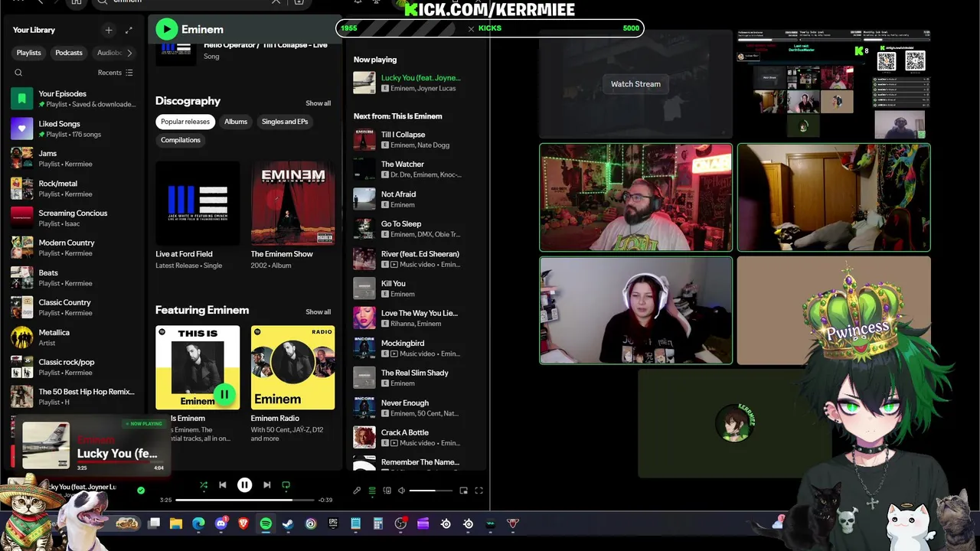Enter full screen player view
The height and width of the screenshot is (551, 980).
[479, 491]
